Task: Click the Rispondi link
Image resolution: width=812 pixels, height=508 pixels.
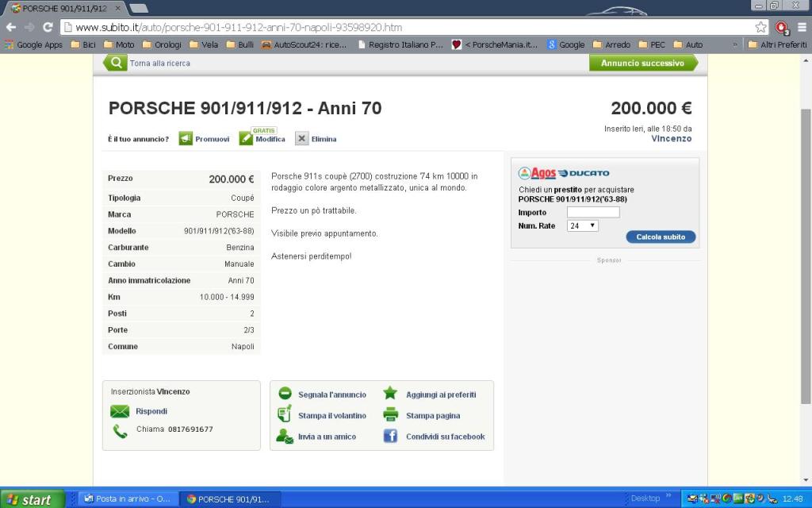Action: 151,411
